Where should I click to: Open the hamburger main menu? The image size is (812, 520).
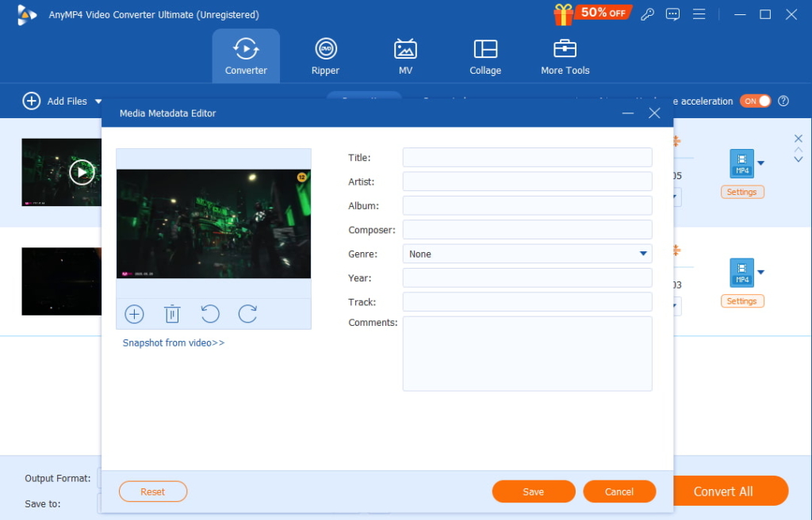(699, 14)
